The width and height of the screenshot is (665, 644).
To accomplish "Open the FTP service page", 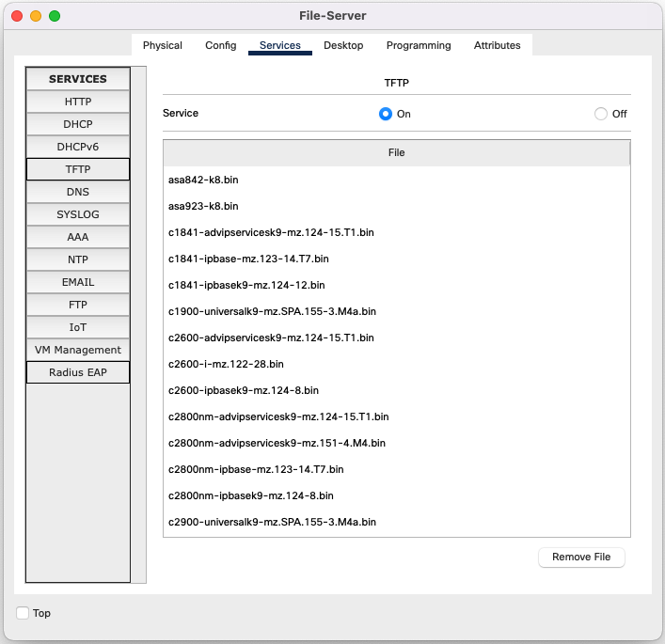I will (x=78, y=305).
